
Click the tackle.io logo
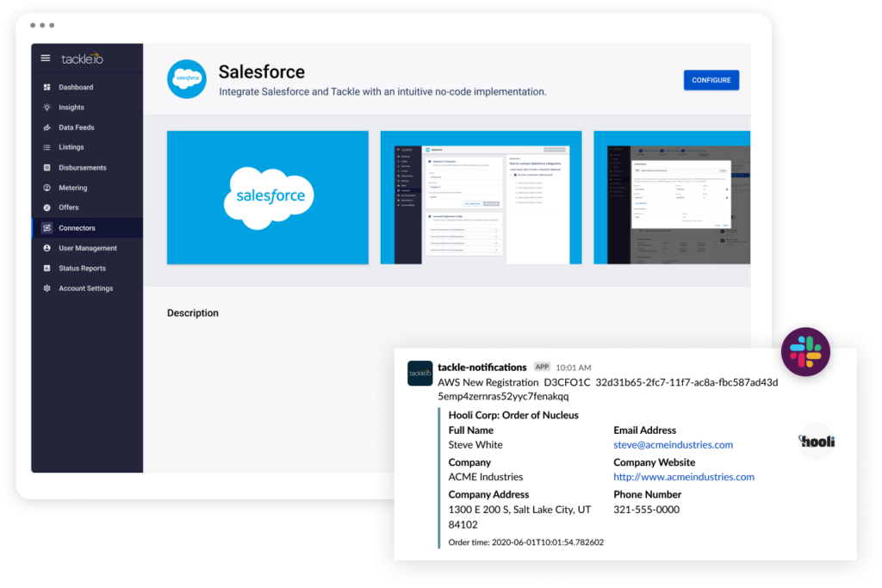(x=82, y=59)
